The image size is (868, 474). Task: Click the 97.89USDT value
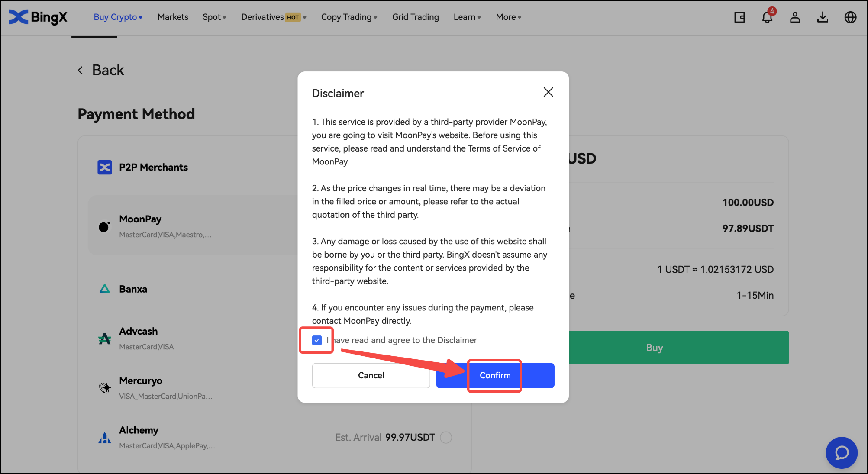point(748,229)
